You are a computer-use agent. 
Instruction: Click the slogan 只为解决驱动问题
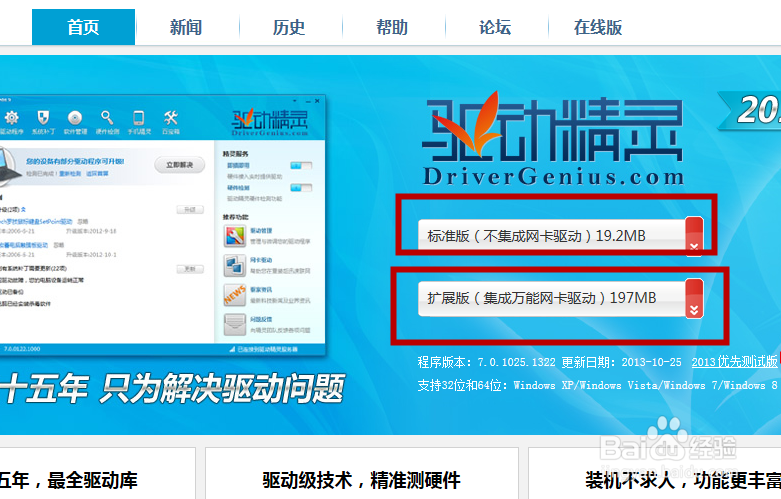point(222,388)
